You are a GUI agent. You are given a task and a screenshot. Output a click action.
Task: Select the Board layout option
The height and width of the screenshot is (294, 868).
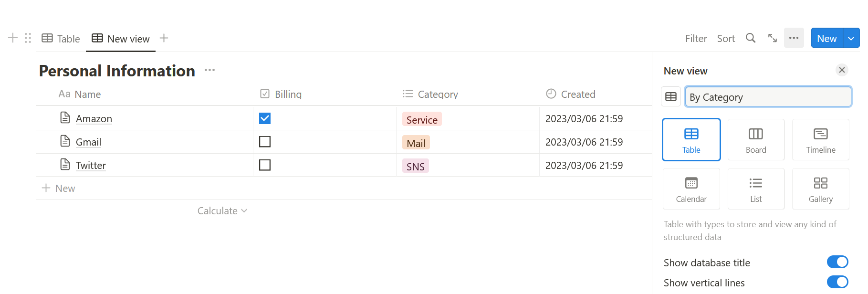[x=756, y=139]
